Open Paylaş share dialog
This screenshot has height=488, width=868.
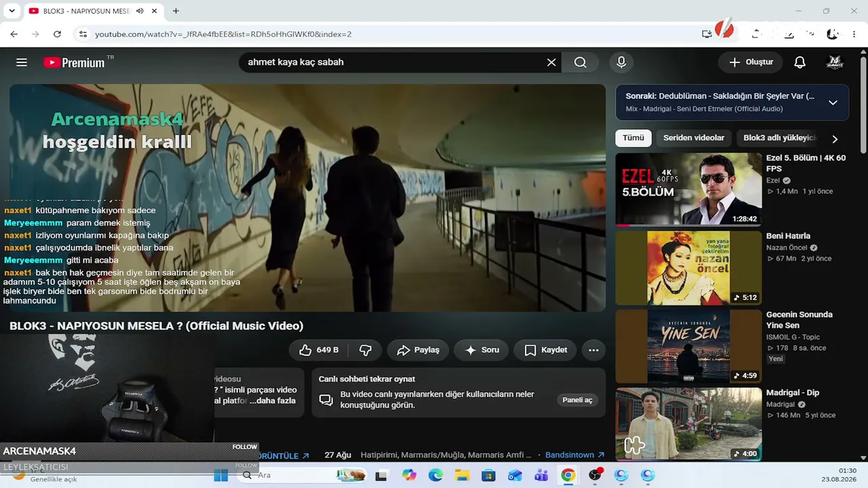pos(418,350)
